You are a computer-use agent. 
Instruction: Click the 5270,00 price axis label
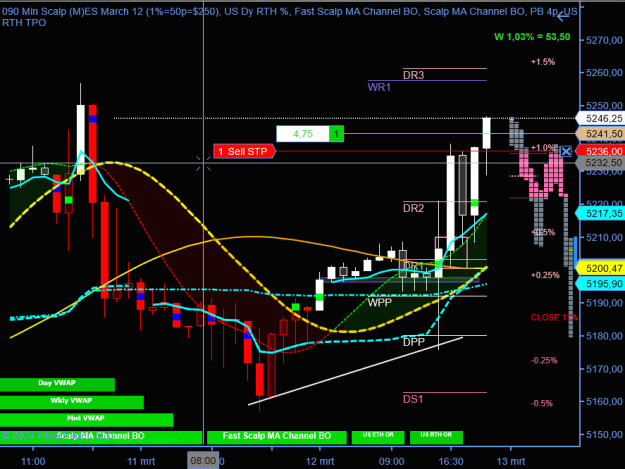[x=604, y=40]
